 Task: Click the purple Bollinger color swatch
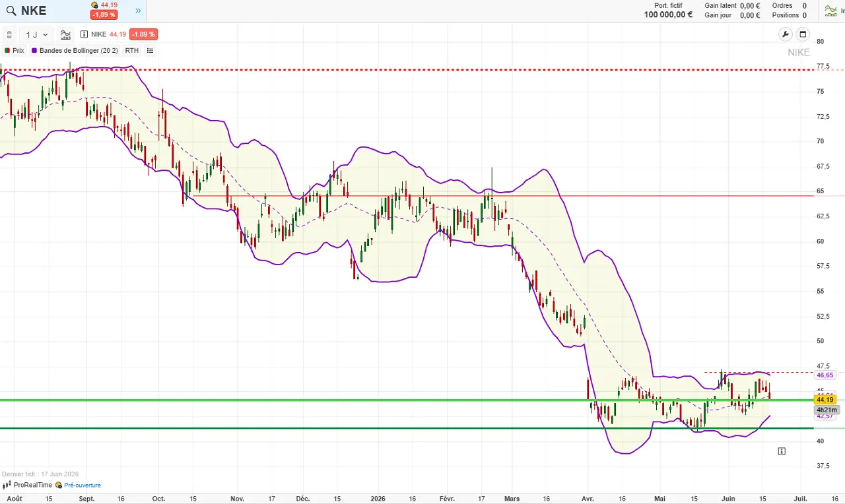(x=34, y=50)
